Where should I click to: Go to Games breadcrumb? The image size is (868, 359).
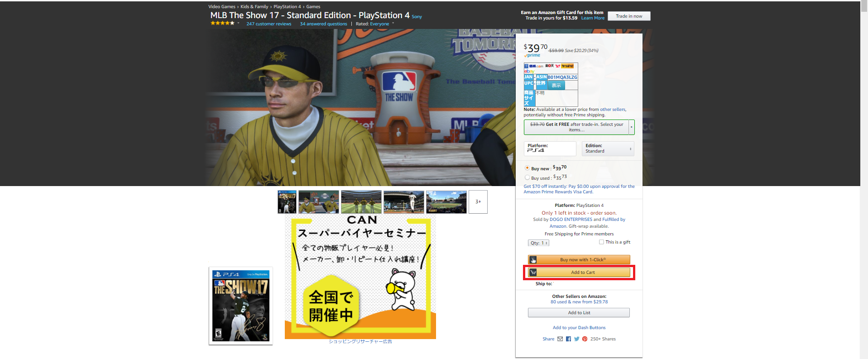coord(313,7)
